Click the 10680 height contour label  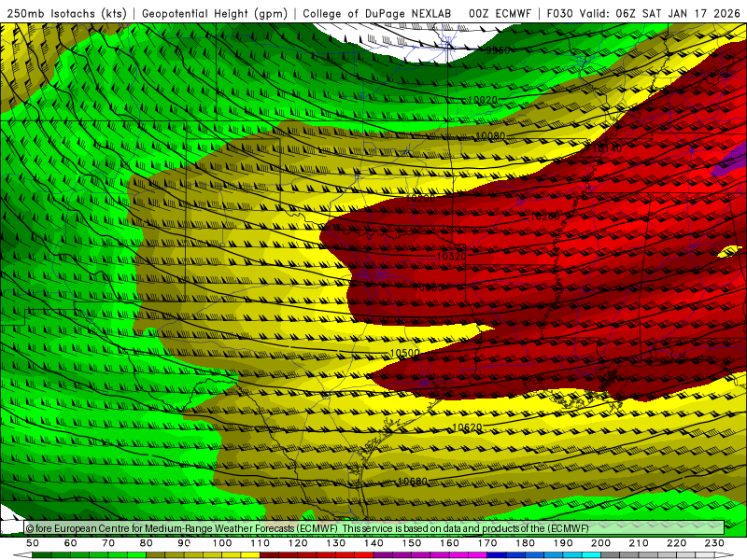[x=413, y=482]
